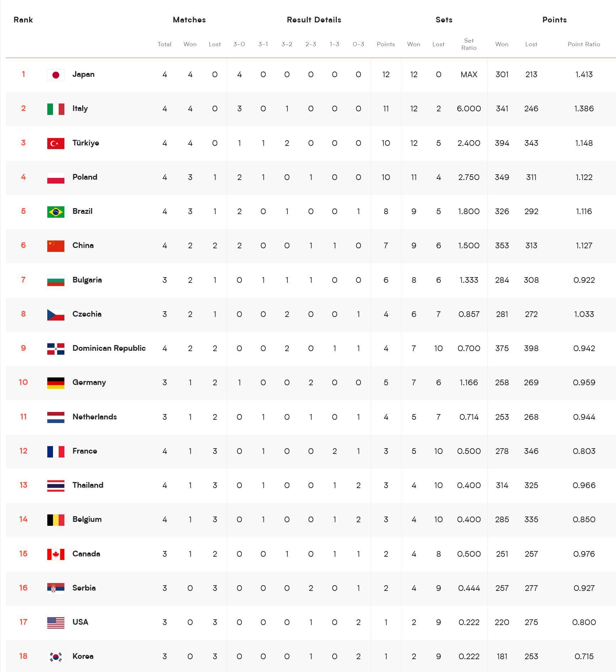Image resolution: width=616 pixels, height=672 pixels.
Task: Click the USA flag icon
Action: pyautogui.click(x=56, y=623)
